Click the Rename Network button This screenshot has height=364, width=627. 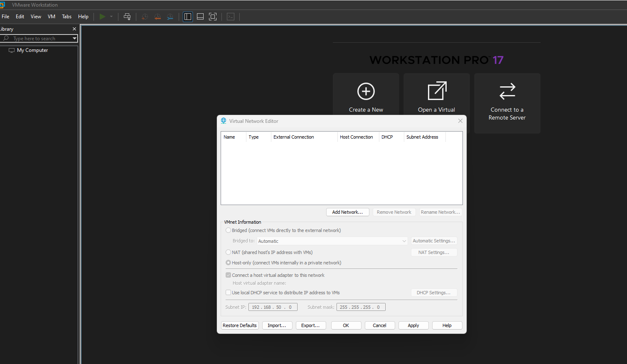click(x=440, y=212)
